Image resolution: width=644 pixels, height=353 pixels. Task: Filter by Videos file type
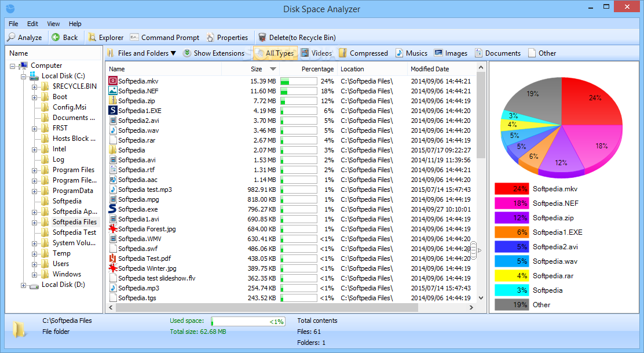(316, 53)
